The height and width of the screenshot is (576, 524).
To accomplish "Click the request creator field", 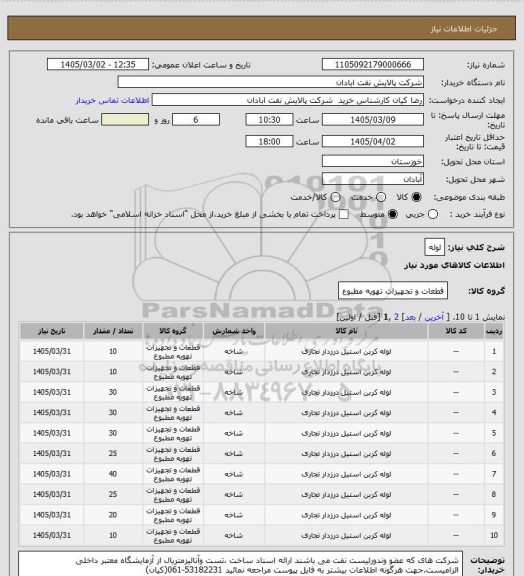I will tap(288, 100).
